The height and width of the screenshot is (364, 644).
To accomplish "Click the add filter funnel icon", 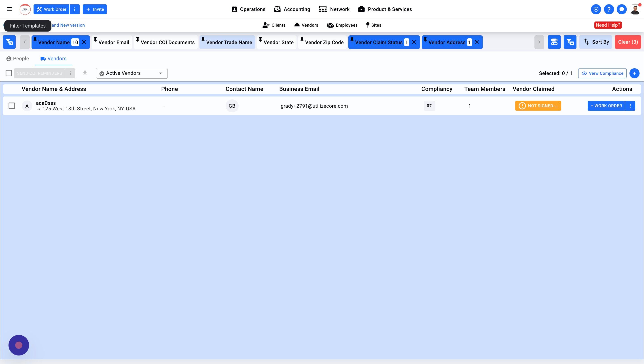I will [570, 42].
